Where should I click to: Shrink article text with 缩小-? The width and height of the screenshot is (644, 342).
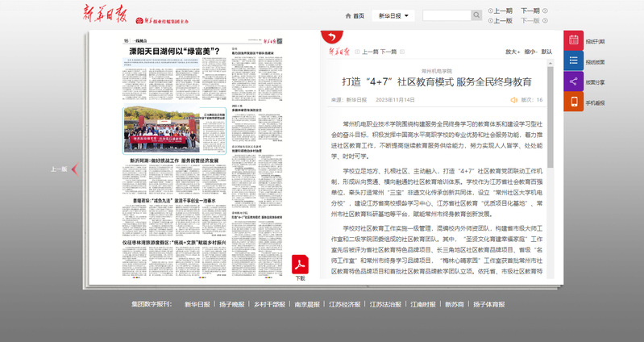530,52
